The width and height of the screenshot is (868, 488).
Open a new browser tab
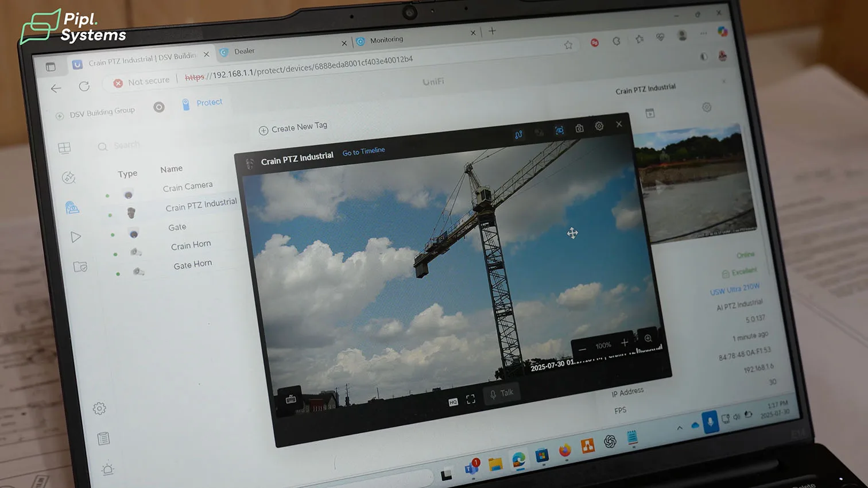point(492,31)
